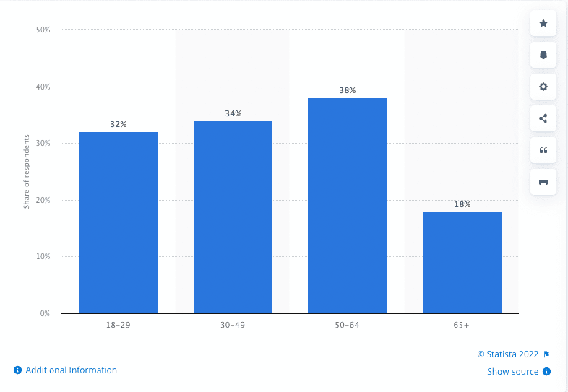Click the © Statista 2022 text
Viewport: 568px width, 392px height.
508,354
